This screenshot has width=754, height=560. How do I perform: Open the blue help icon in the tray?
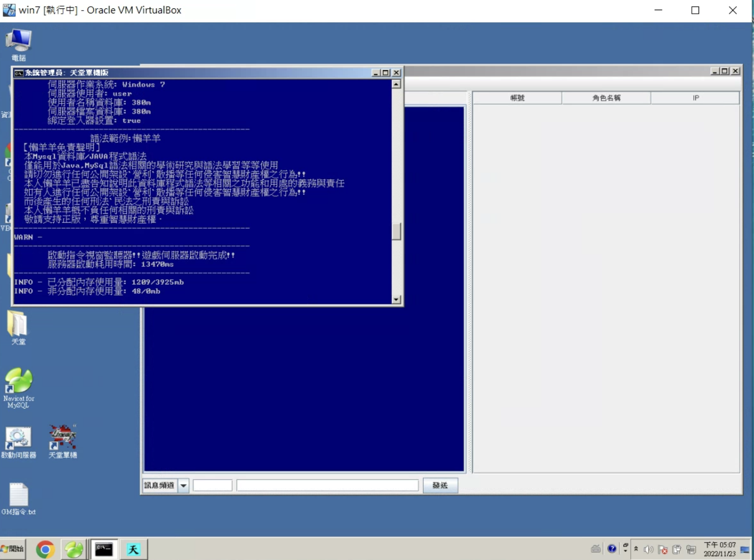(x=612, y=549)
